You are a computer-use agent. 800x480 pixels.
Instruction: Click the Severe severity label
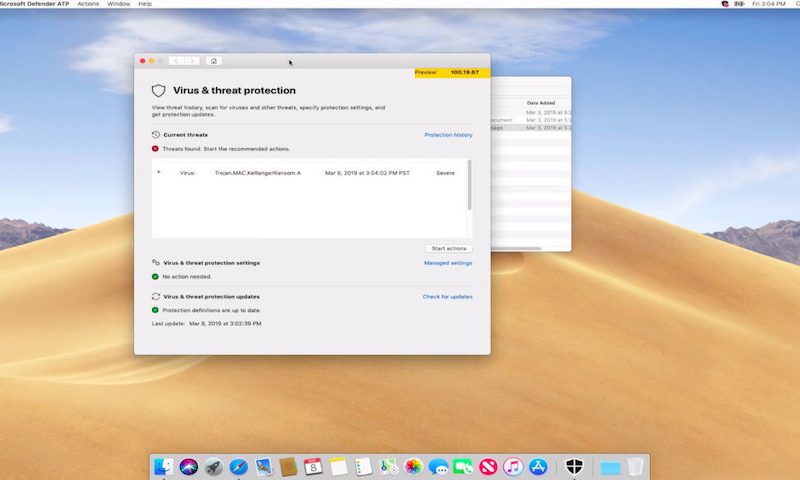tap(445, 173)
